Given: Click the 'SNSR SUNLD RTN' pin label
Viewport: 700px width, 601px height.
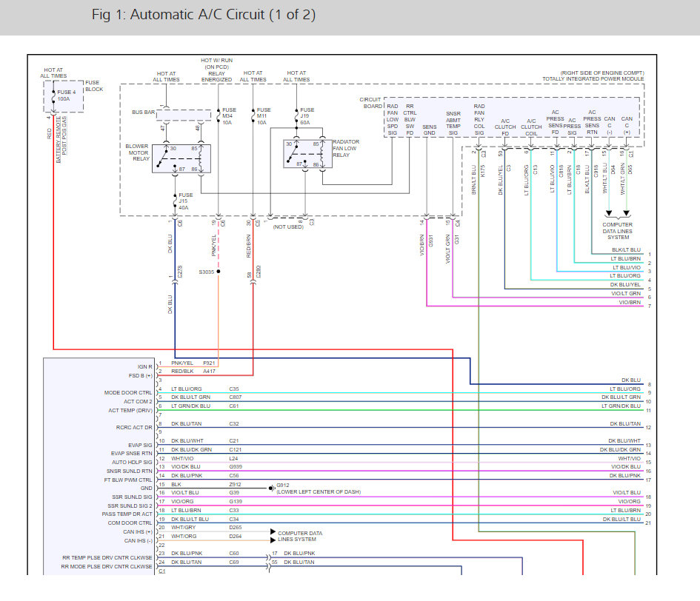Looking at the screenshot, I should [130, 471].
